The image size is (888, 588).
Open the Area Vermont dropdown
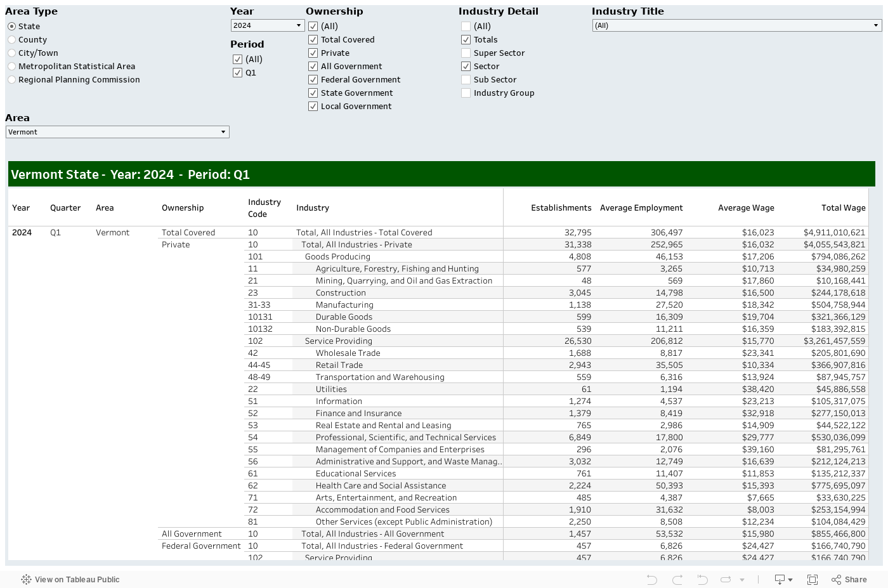click(x=117, y=132)
